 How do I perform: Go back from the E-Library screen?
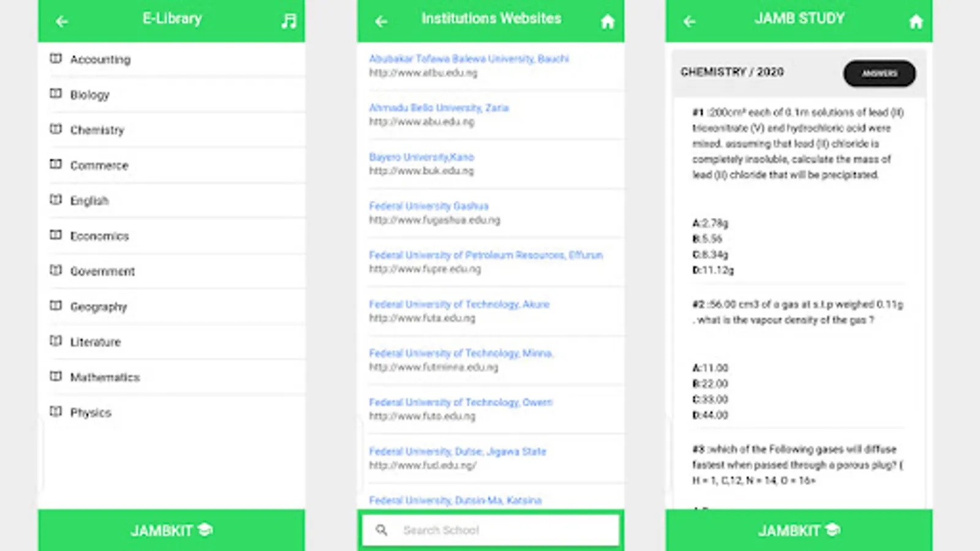pos(62,21)
